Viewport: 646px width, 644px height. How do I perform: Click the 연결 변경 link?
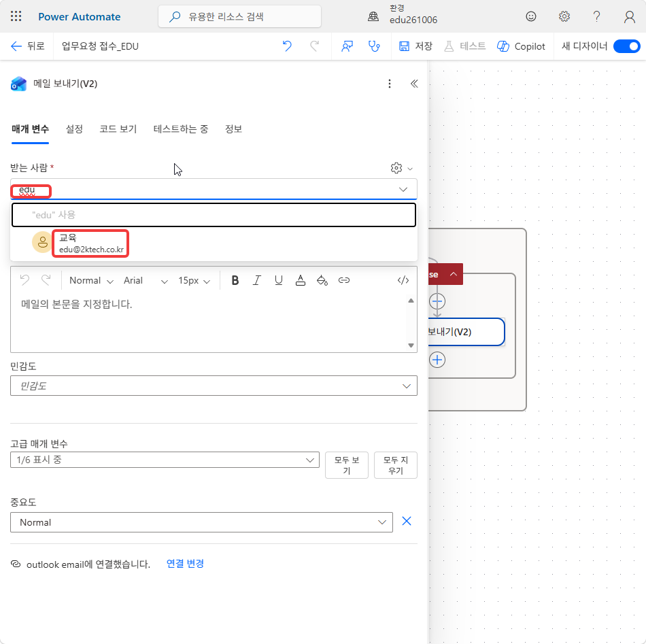pos(185,564)
